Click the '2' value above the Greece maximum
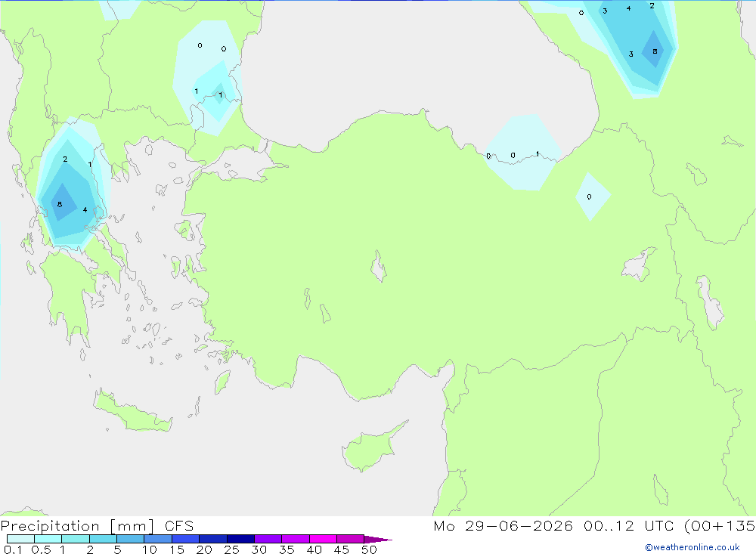The height and width of the screenshot is (554, 756). (x=65, y=159)
